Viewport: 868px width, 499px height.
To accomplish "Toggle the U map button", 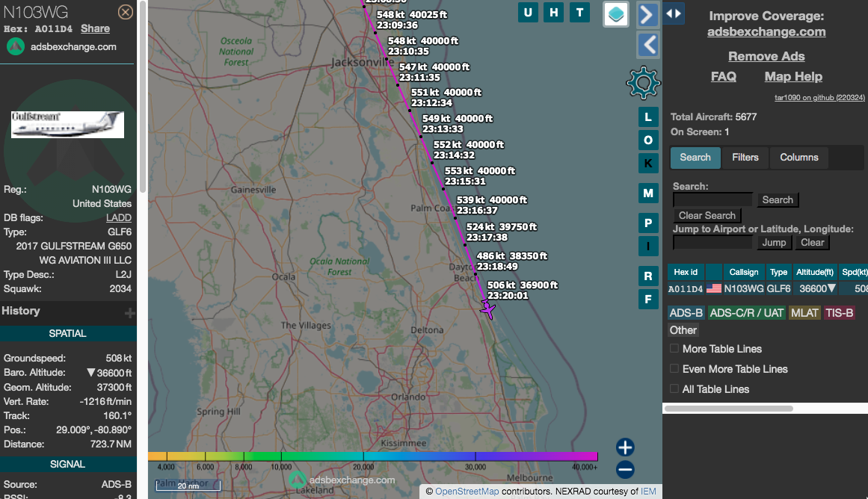I will (x=528, y=12).
